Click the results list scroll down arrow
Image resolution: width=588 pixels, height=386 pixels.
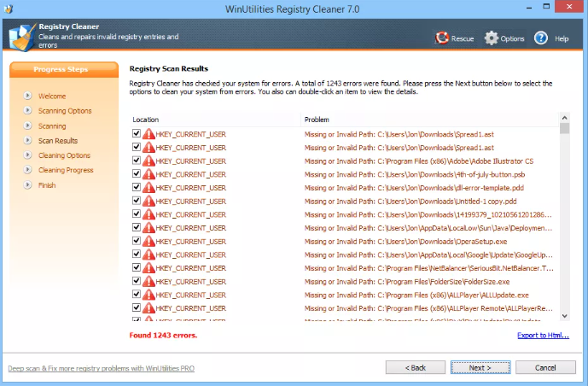[564, 316]
